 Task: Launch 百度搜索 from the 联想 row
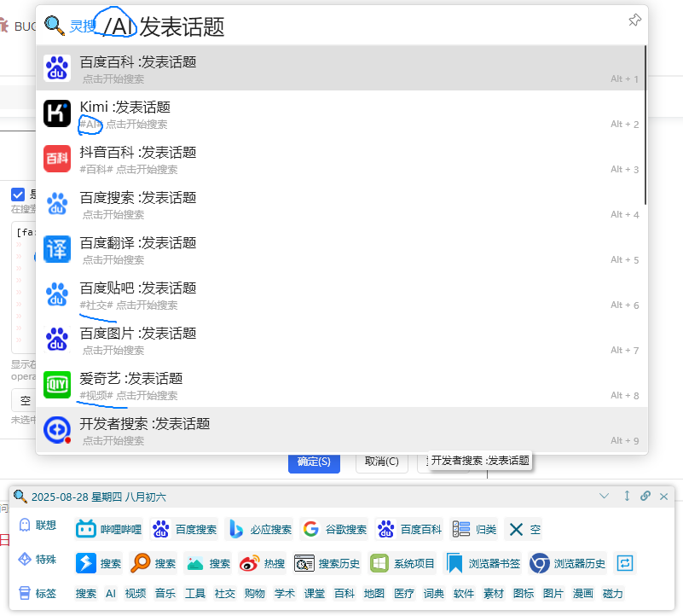(184, 529)
